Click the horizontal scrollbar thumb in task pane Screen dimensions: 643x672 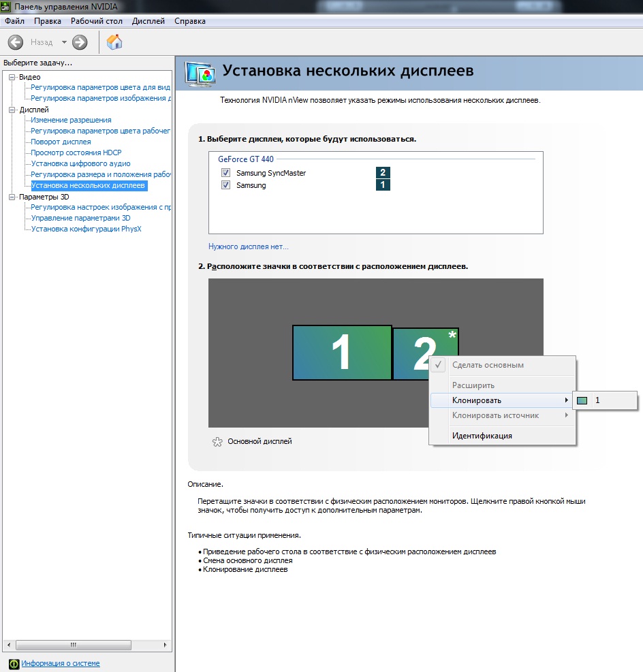74,645
